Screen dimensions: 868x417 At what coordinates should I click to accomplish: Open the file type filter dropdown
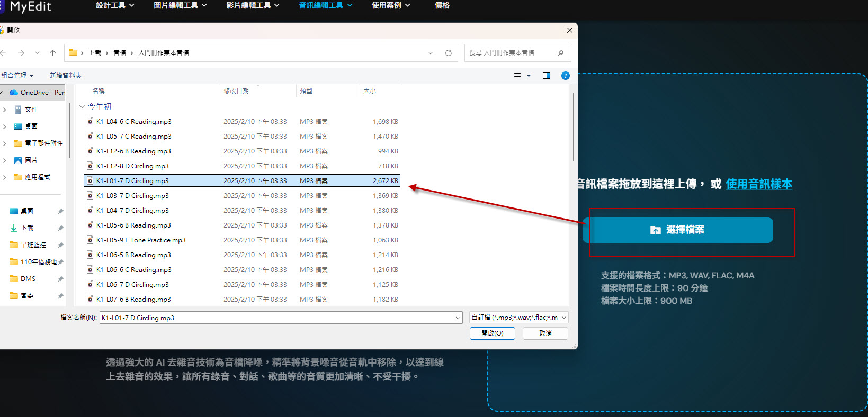click(519, 318)
